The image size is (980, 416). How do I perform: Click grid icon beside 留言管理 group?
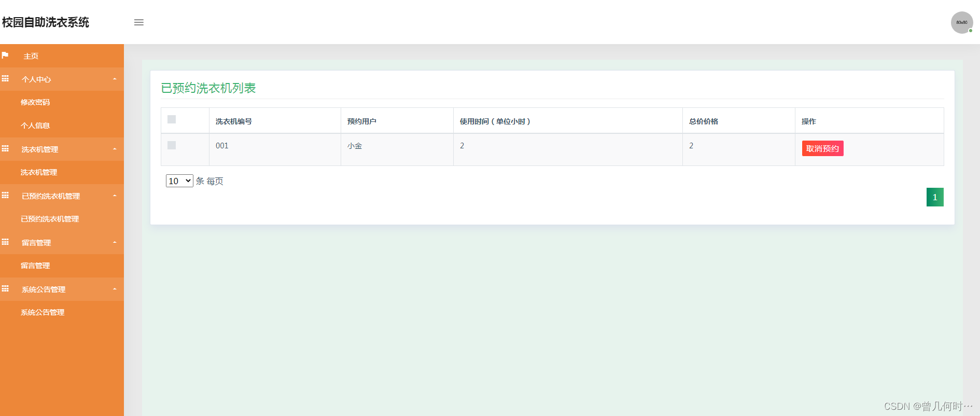[x=5, y=242]
